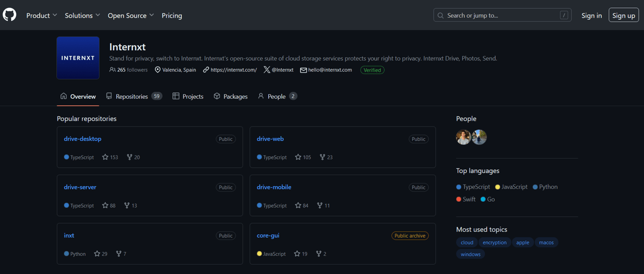Switch to the Repositories tab

(134, 97)
